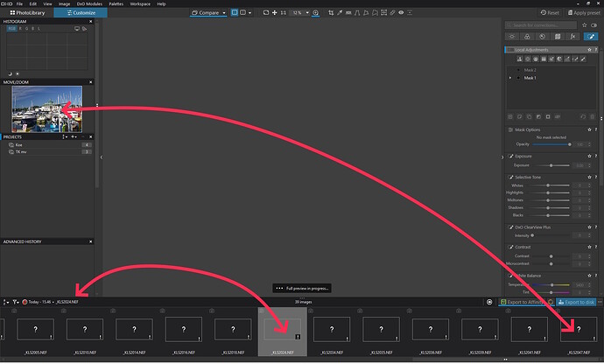Image resolution: width=604 pixels, height=364 pixels.
Task: Choose the Control Point mask tool
Action: (x=528, y=59)
